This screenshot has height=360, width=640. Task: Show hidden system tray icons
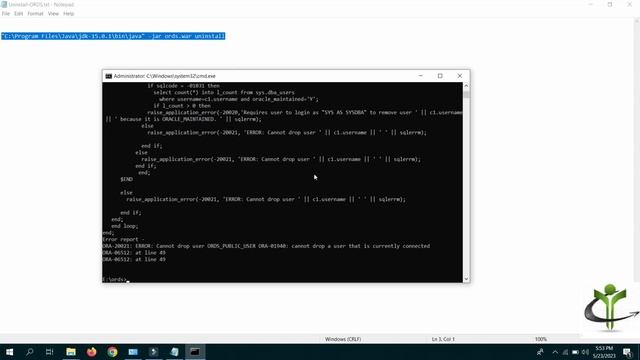555,352
